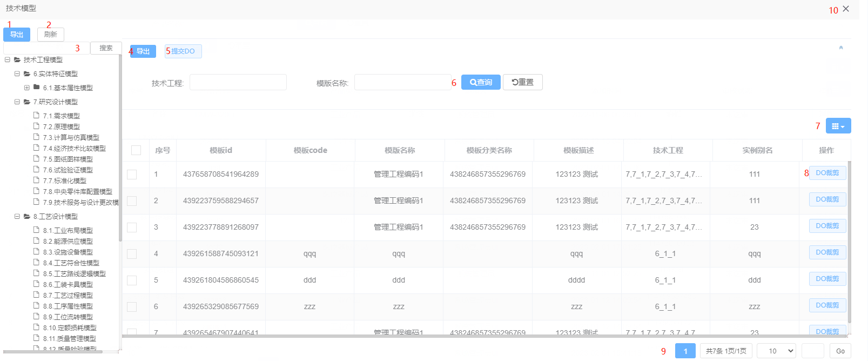Select 8.5.工艺路线逻辑模型 in tree

(x=75, y=274)
